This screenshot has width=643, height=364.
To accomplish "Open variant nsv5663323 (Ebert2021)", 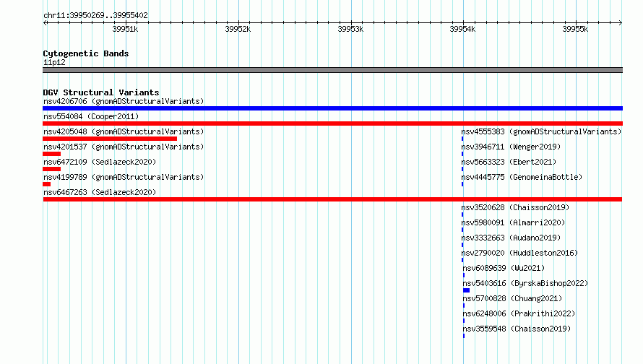I will click(509, 162).
